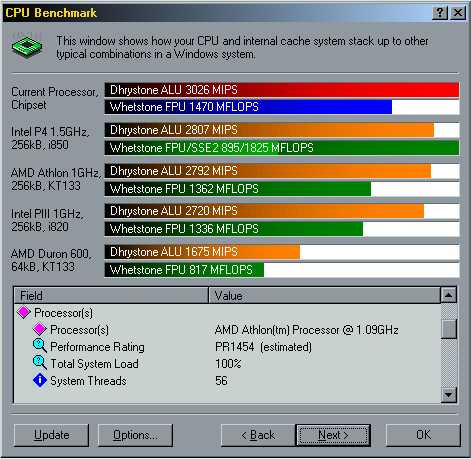Click the Value column header

click(x=324, y=296)
